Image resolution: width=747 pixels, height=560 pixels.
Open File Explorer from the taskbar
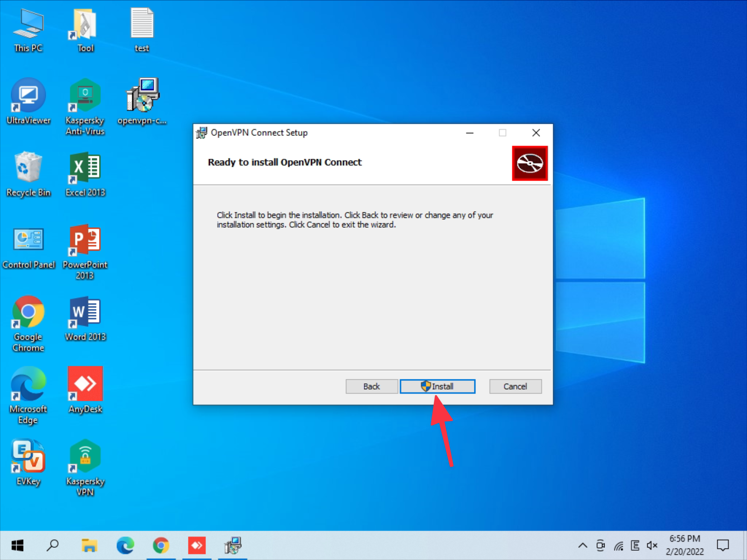coord(89,545)
